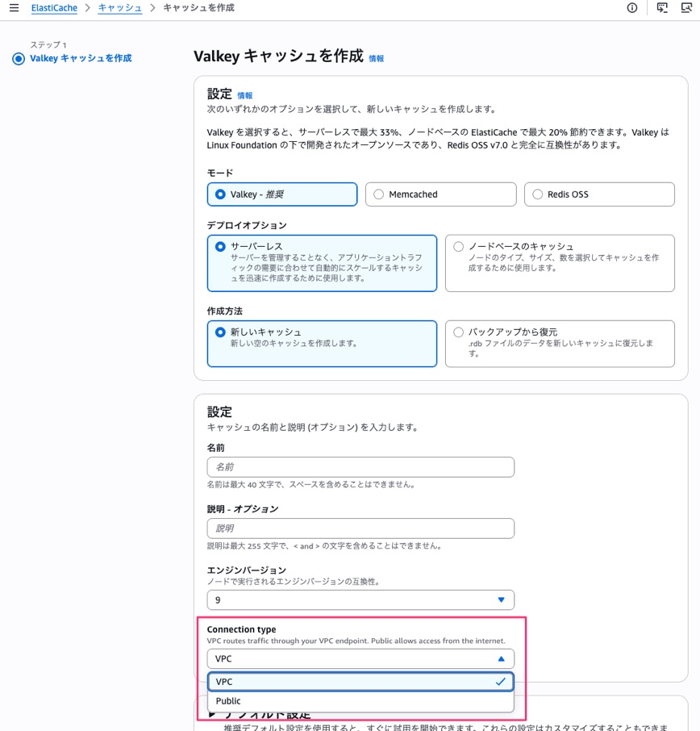Viewport: 700px width, 731px height.
Task: Click the 名前 input field
Action: tap(360, 467)
